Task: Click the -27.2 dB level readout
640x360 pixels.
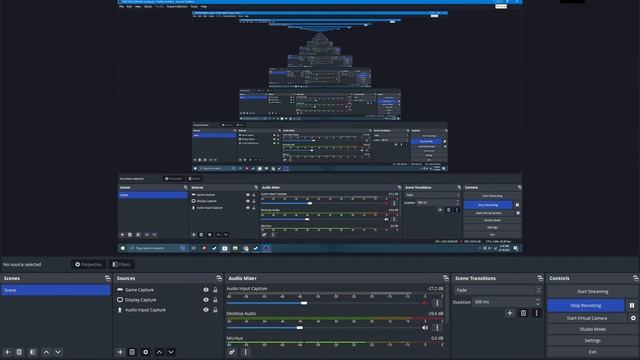Action: [x=436, y=289]
